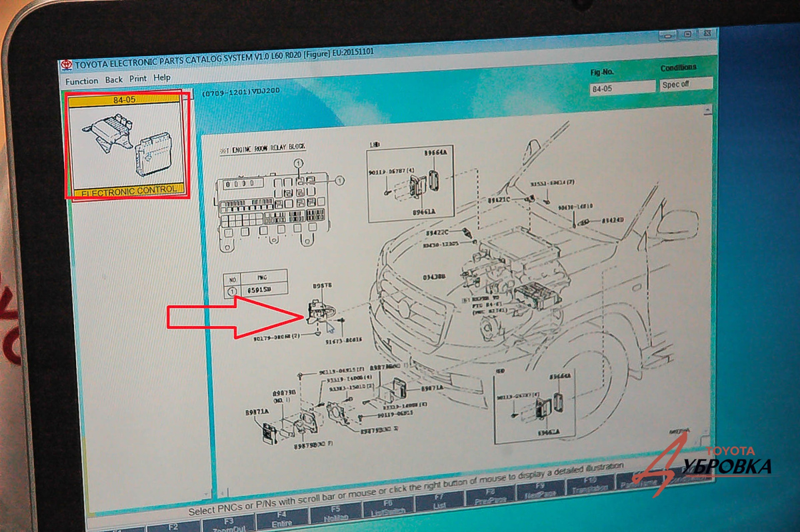Select 90119-06787 in the LHD box
This screenshot has height=532, width=800.
(392, 173)
